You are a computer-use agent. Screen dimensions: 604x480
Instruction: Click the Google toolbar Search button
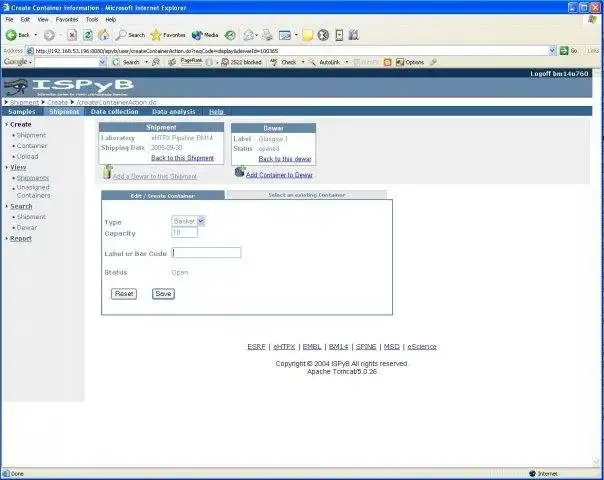(127, 62)
